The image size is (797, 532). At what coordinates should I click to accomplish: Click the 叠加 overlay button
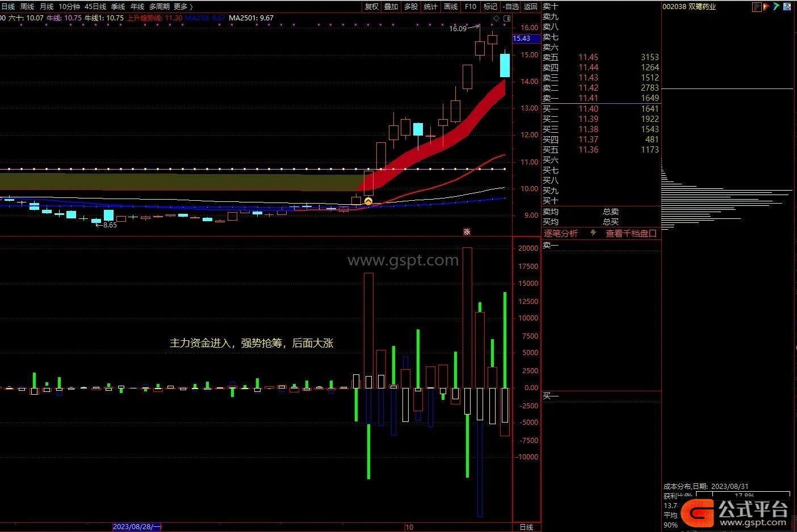tap(391, 6)
